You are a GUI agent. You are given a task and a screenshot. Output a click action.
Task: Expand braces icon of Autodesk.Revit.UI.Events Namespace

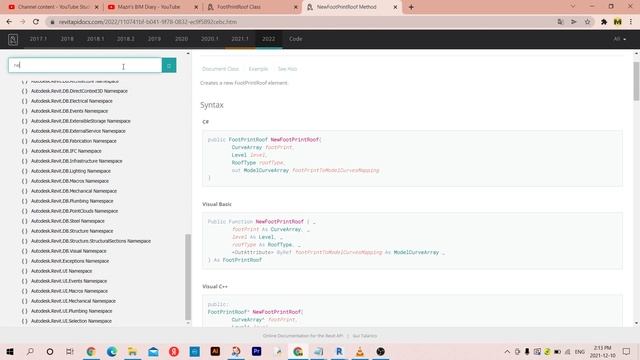tap(24, 281)
